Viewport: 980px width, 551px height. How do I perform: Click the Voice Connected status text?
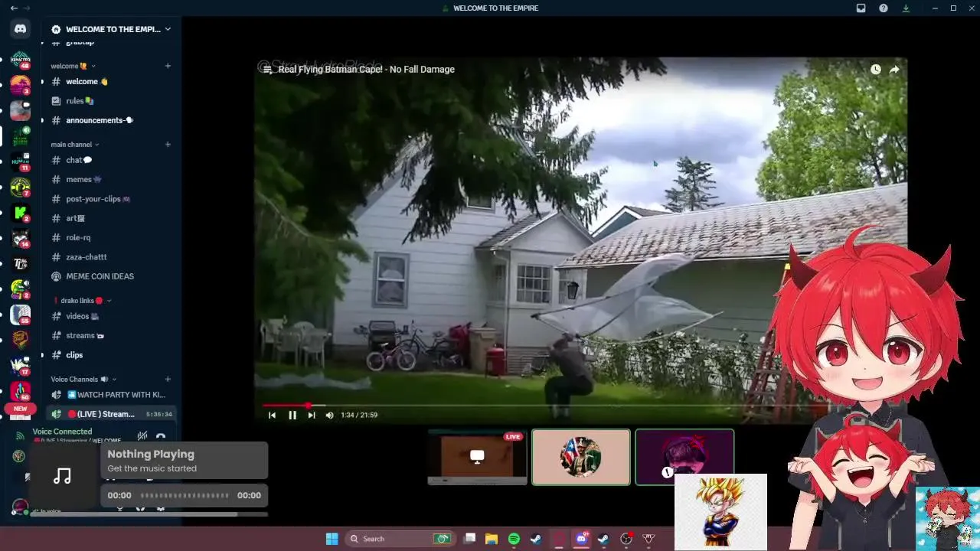coord(62,432)
